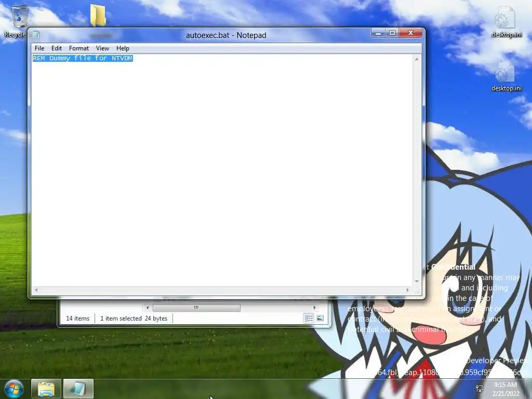Click the Notepad taskbar button
532x399 pixels.
[x=78, y=389]
